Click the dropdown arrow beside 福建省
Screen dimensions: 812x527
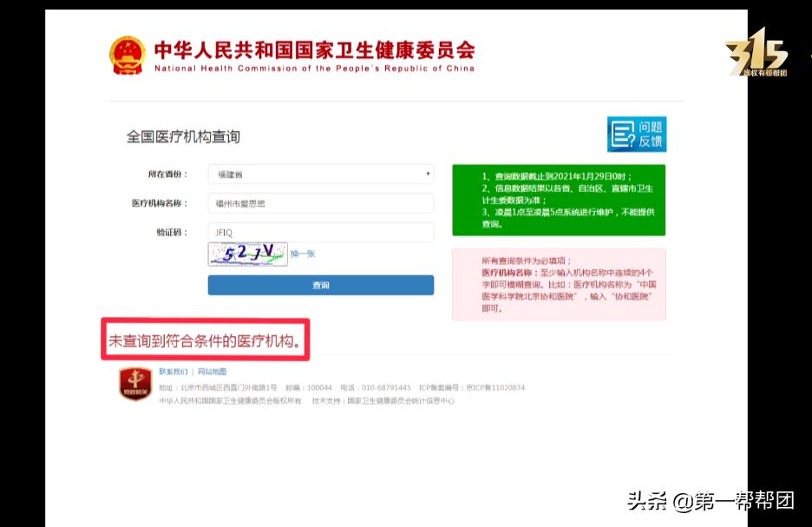click(427, 174)
